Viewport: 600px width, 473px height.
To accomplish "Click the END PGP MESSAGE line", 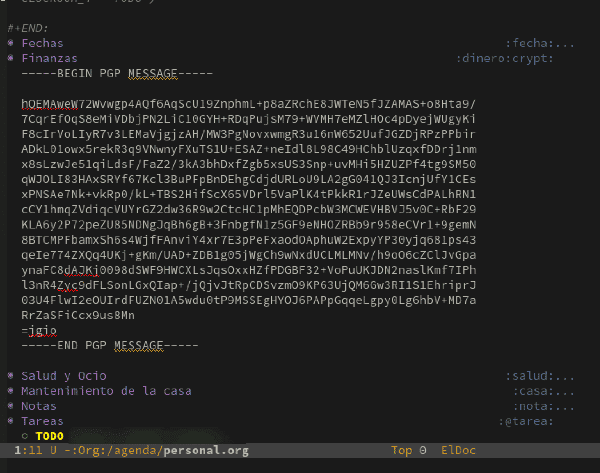I will (110, 345).
